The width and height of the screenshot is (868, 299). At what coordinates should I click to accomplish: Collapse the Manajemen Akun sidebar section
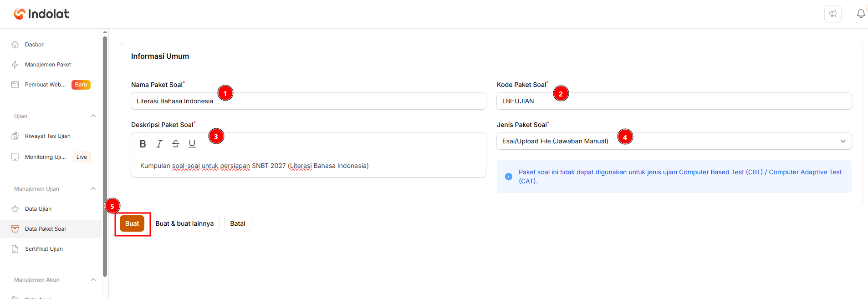[93, 280]
